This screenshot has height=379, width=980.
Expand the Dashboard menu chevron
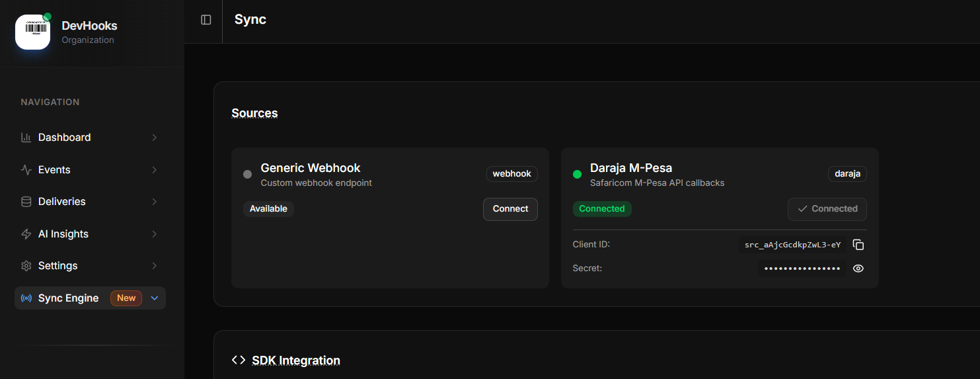(155, 138)
